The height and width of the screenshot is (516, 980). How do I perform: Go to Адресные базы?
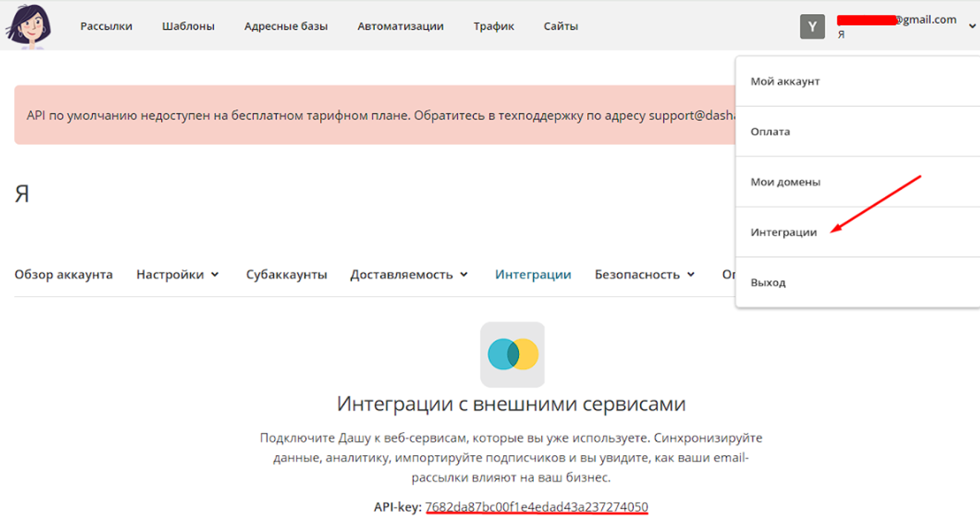(x=285, y=27)
